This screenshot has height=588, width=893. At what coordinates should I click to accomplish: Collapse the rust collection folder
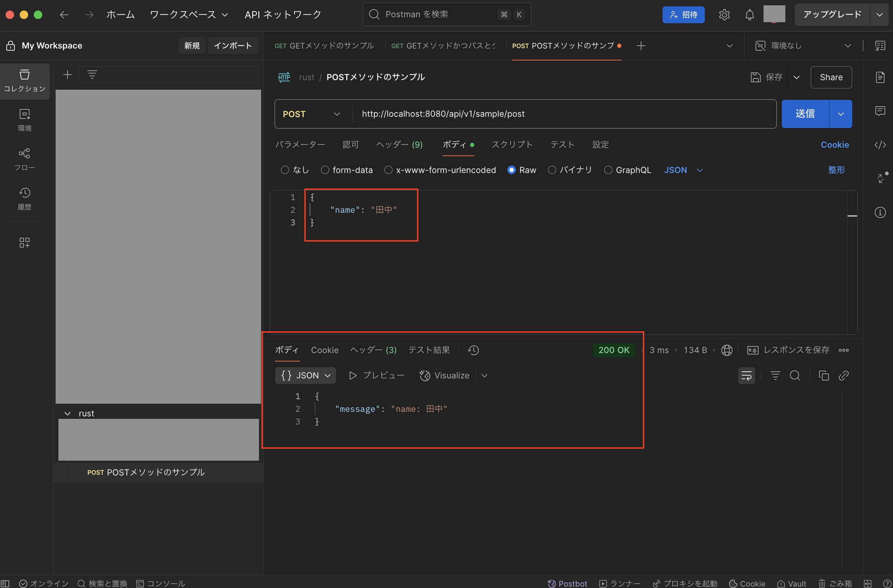[68, 413]
